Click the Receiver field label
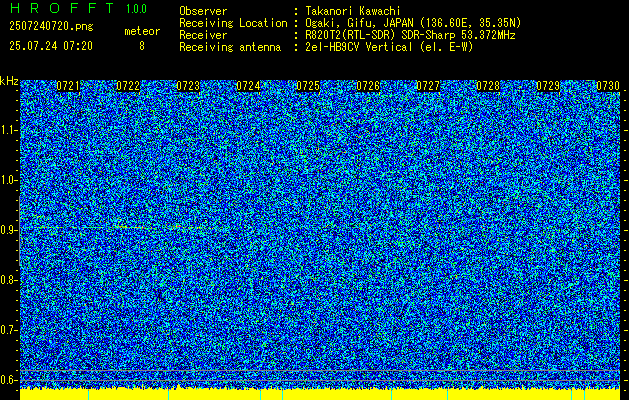The image size is (629, 400). click(203, 35)
